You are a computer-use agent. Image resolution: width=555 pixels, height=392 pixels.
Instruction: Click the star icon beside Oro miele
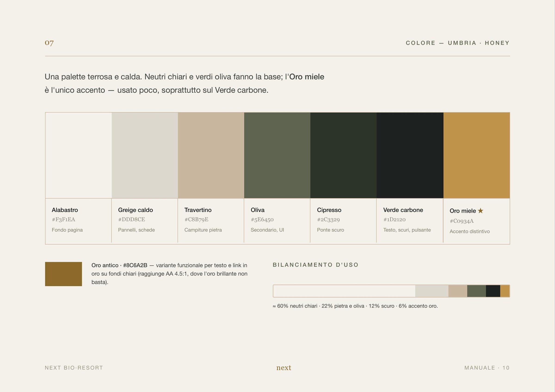pyautogui.click(x=481, y=211)
